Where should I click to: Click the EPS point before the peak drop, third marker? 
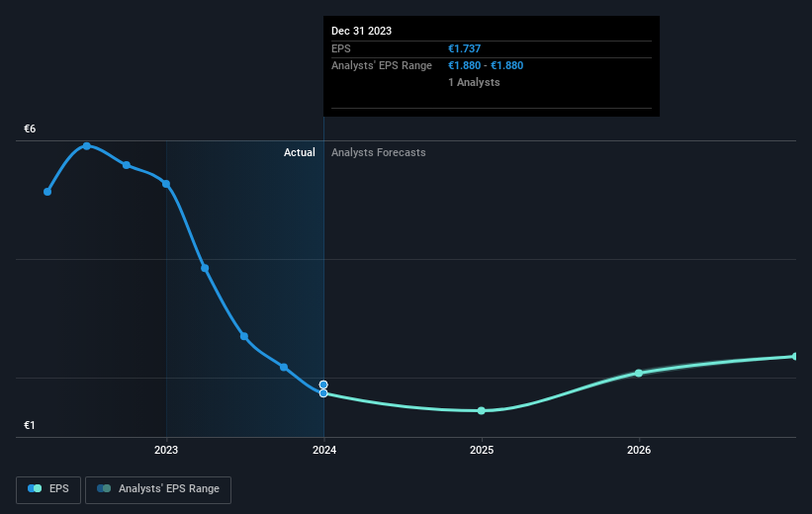tap(127, 165)
